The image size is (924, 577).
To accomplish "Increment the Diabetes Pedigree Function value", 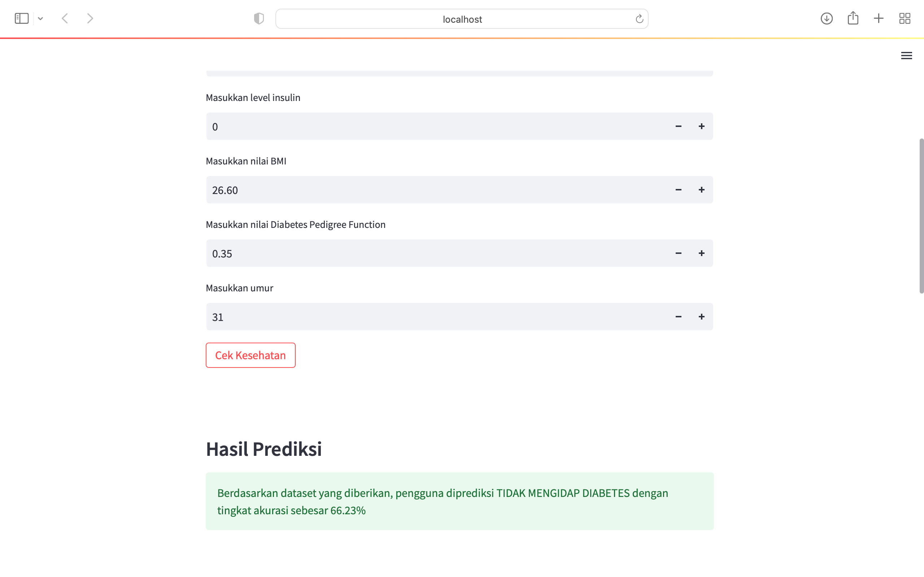I will 701,253.
